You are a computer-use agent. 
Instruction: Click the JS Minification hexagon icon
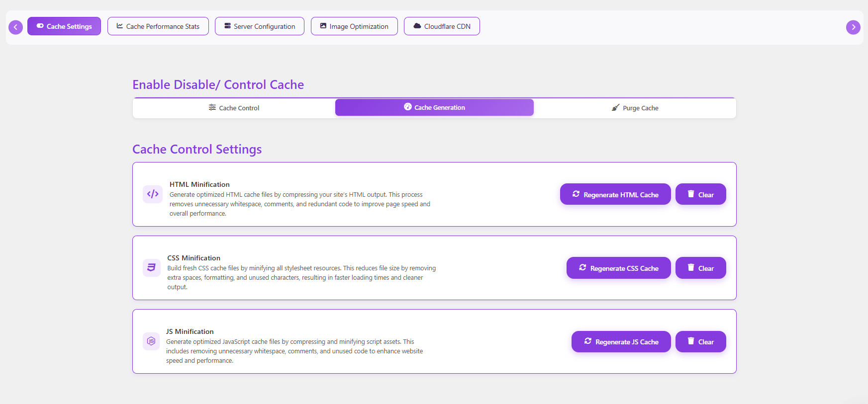151,341
